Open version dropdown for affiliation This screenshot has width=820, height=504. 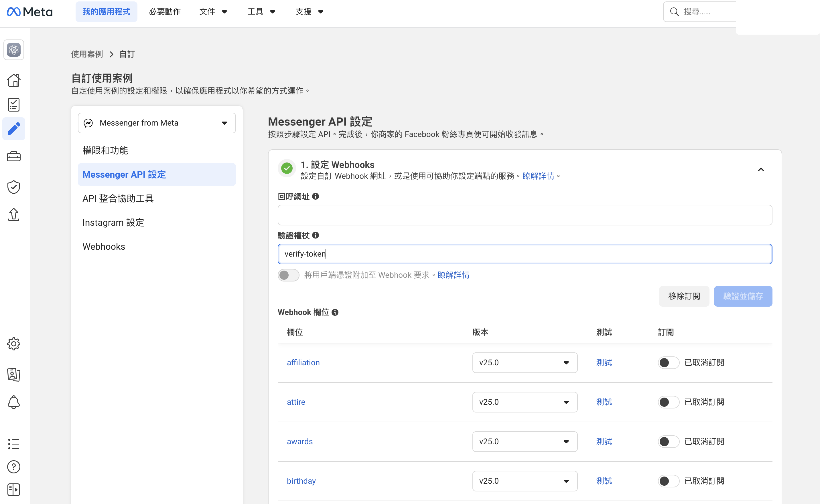point(525,363)
